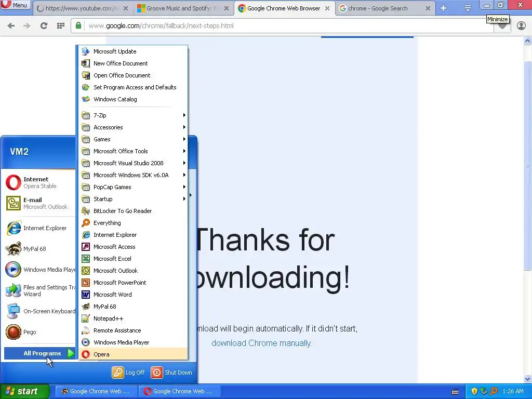Image resolution: width=532 pixels, height=399 pixels.
Task: Click the page vertical scrollbar thumb
Action: pyautogui.click(x=528, y=166)
